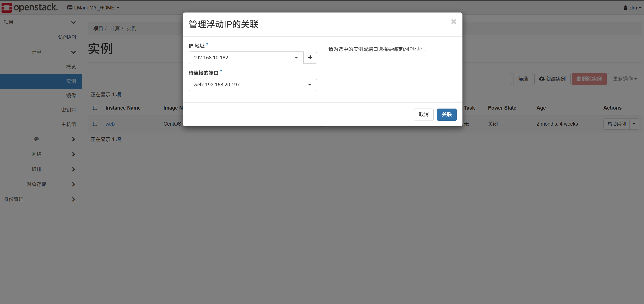Click the Instance Name column header

coord(123,108)
